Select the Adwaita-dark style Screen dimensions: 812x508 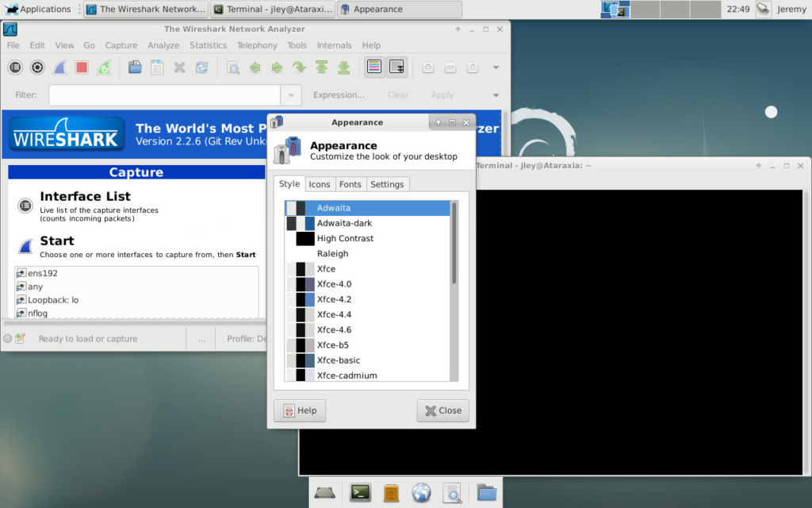[x=367, y=223]
